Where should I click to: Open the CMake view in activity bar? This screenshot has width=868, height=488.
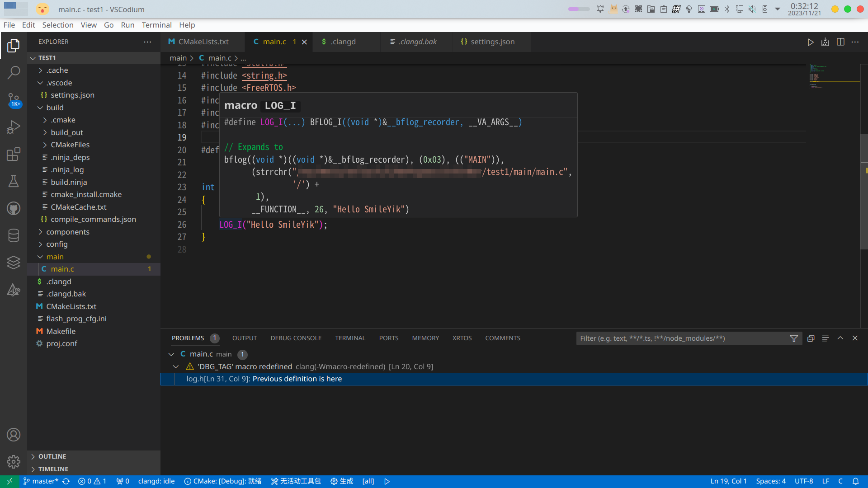(14, 290)
